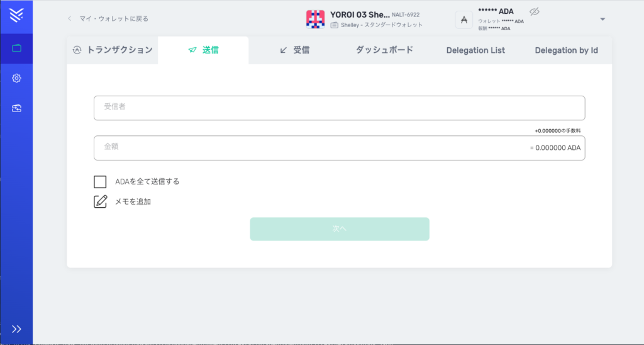Check the ADAを全て送信する checkbox
Viewport: 644px width, 345px height.
(100, 182)
